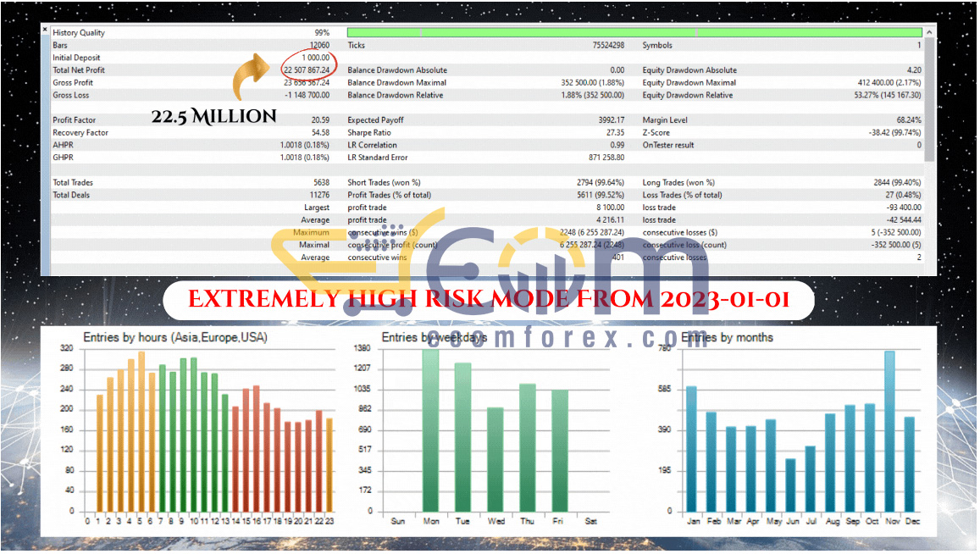Click the Z-Score value -38.42 (99.74%)
The height and width of the screenshot is (554, 980).
point(895,132)
